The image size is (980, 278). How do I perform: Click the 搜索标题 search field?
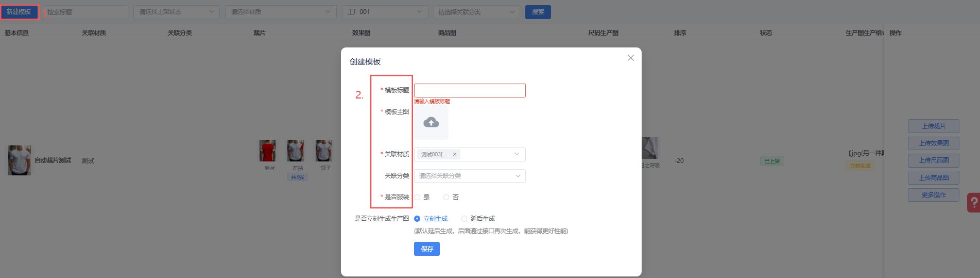pyautogui.click(x=85, y=12)
